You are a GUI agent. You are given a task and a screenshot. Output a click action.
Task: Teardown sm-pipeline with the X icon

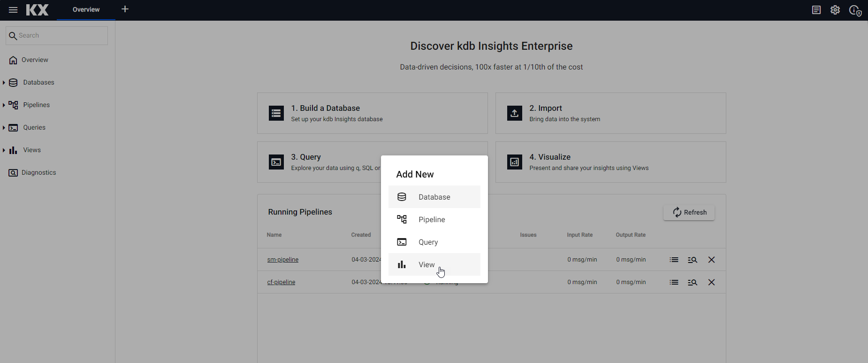(711, 260)
